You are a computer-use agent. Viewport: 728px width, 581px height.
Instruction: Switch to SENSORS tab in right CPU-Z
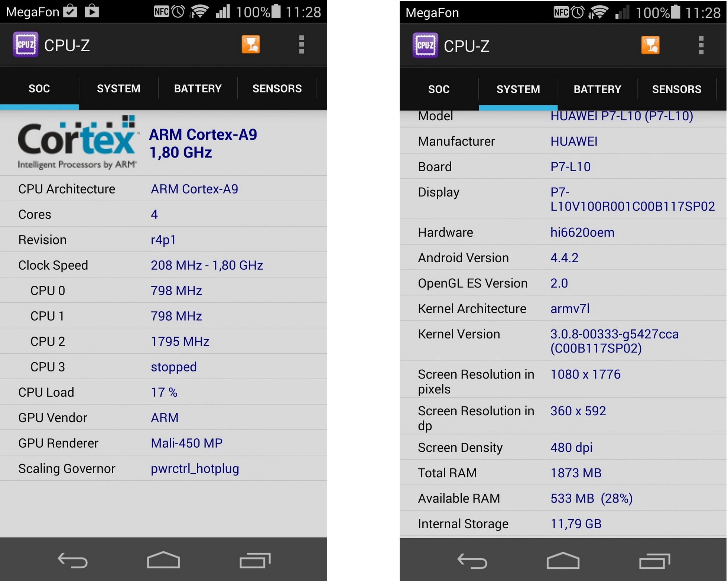coord(677,89)
